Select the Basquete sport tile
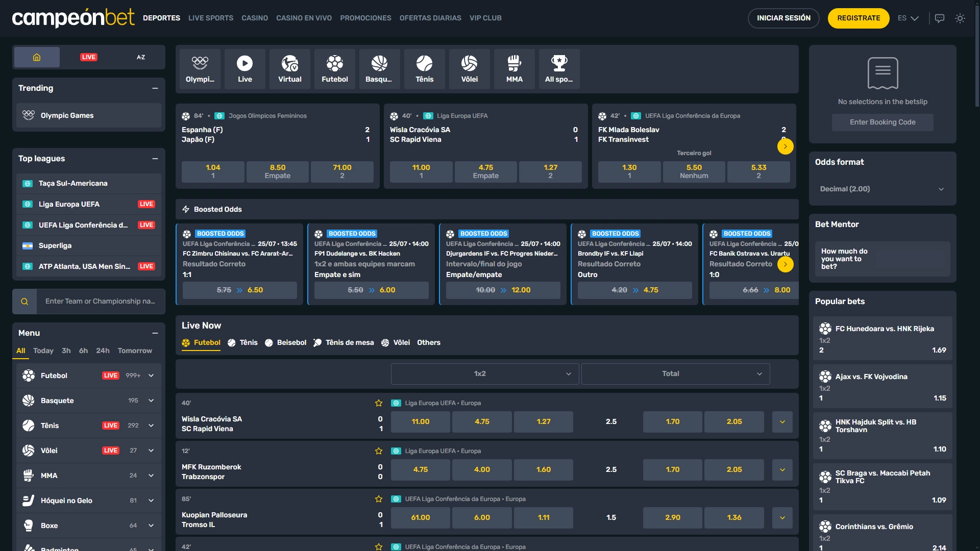Viewport: 980px width, 551px height. pos(380,69)
